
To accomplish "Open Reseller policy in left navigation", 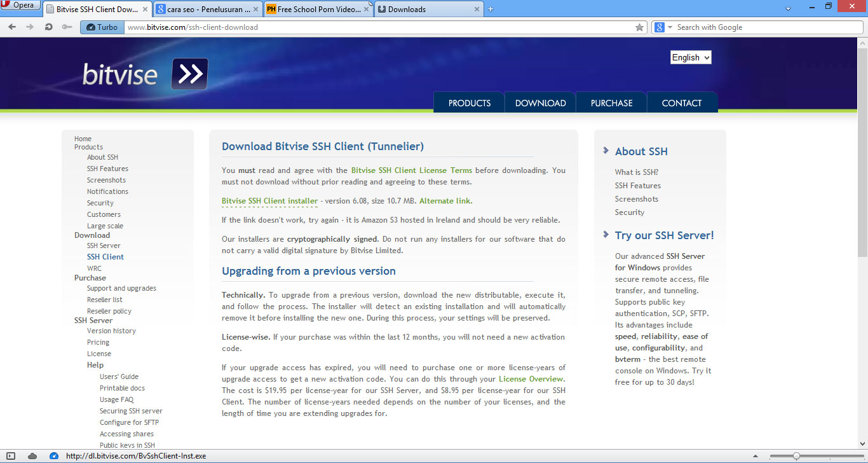I will coord(109,311).
